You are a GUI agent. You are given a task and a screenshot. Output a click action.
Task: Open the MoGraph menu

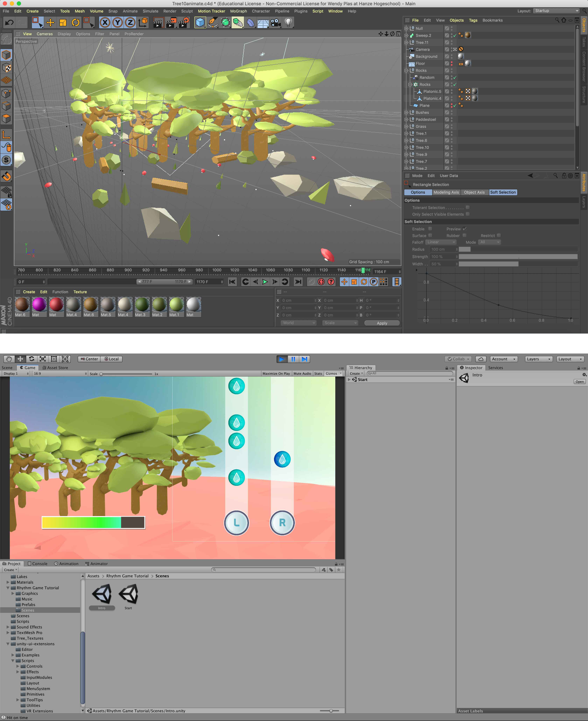point(238,11)
